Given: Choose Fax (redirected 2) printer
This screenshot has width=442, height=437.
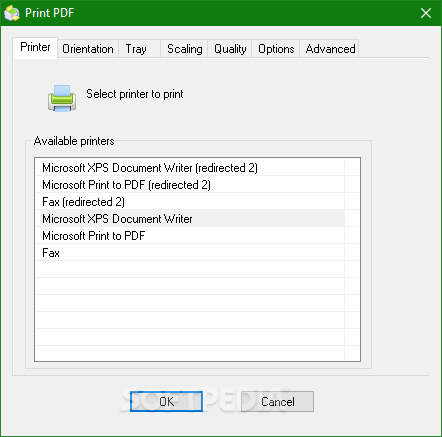Looking at the screenshot, I should (x=190, y=202).
